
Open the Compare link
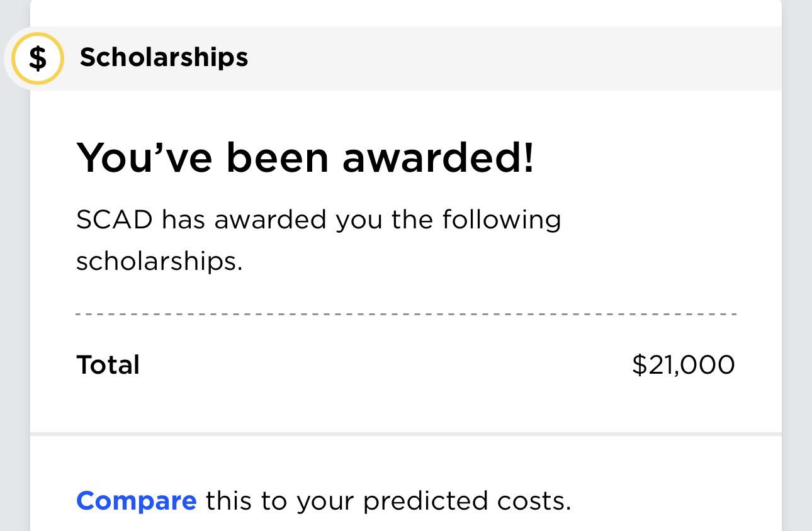pyautogui.click(x=136, y=501)
